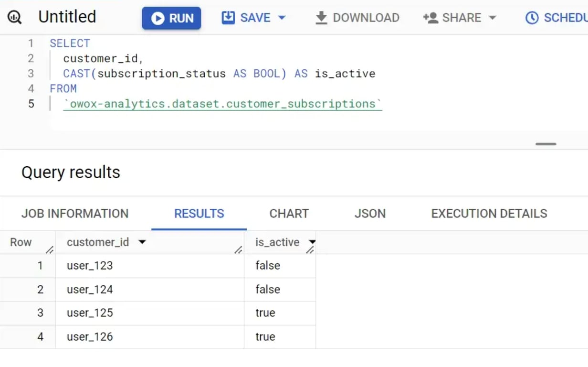
Task: Open the SAVE dropdown arrow
Action: (x=282, y=18)
